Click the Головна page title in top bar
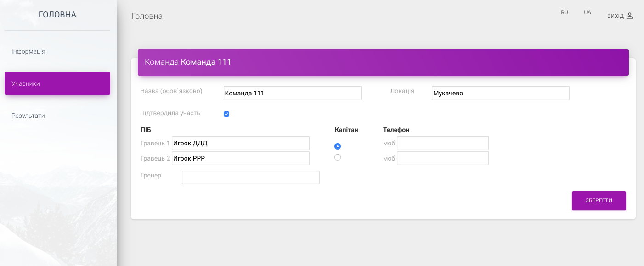Viewport: 644px width, 266px height. click(x=147, y=16)
